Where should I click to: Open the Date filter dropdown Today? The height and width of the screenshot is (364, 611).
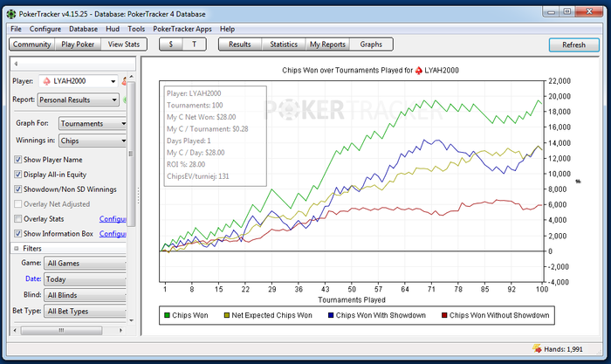pyautogui.click(x=86, y=279)
